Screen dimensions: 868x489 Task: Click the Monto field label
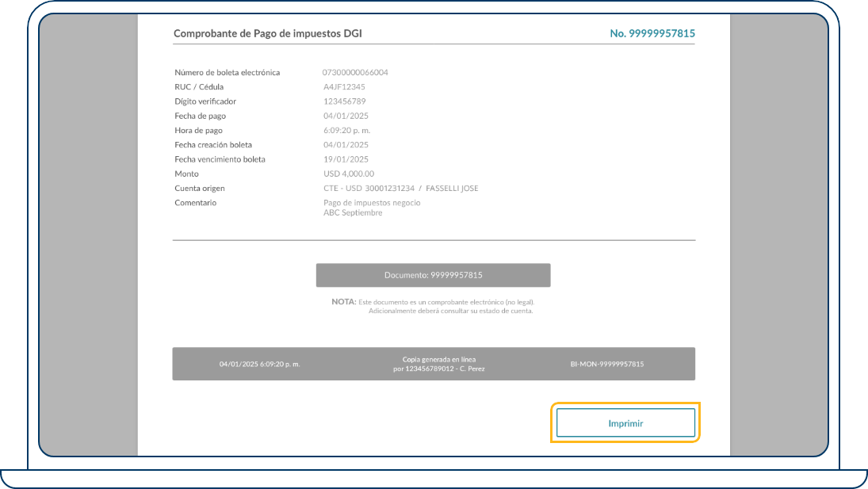point(187,174)
